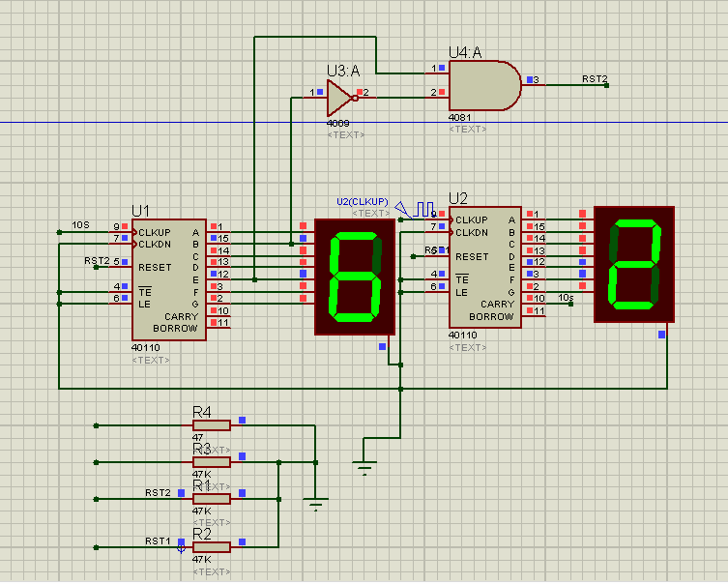This screenshot has height=584, width=728.
Task: Click the U2 reference label
Action: [458, 198]
